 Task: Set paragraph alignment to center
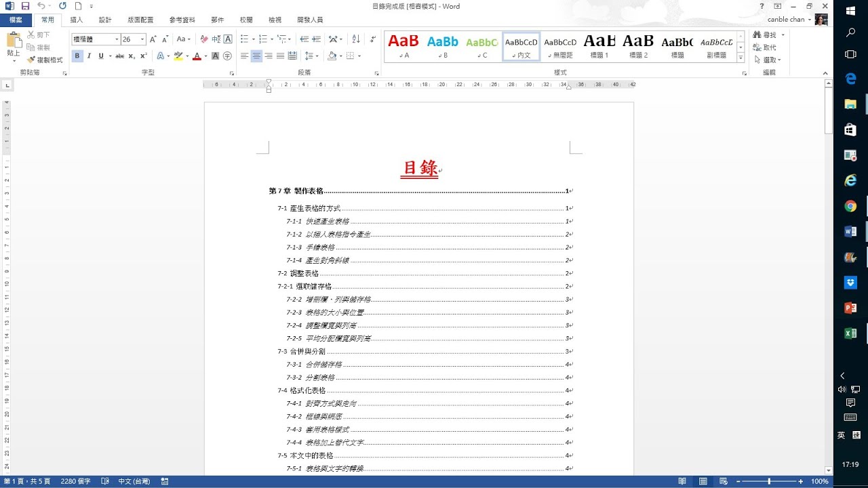coord(256,56)
